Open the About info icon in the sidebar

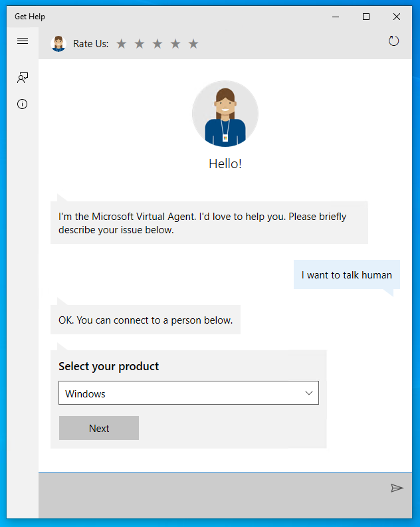point(22,104)
